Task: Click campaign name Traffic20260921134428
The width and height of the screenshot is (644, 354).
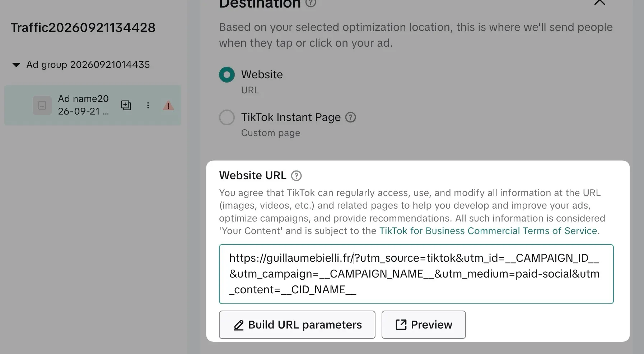Action: (x=83, y=28)
